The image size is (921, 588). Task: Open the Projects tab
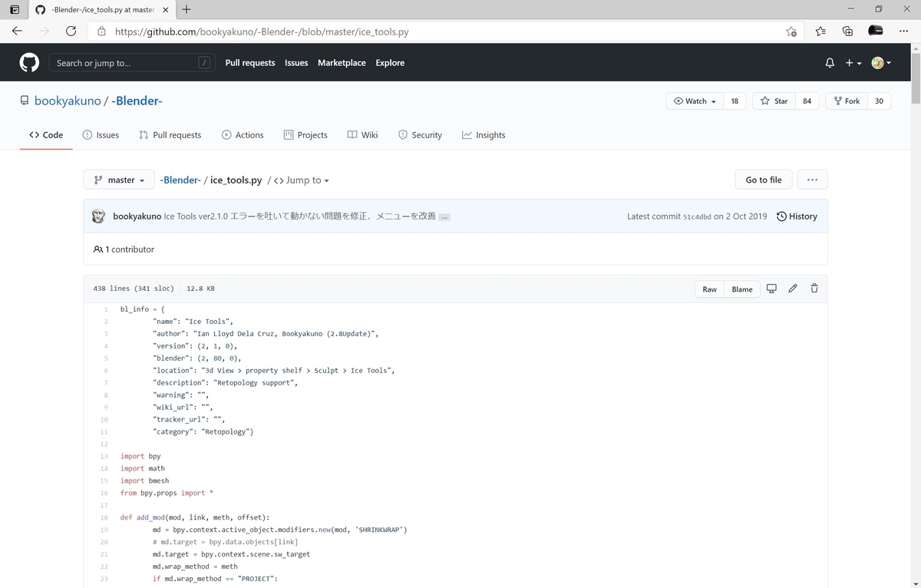[305, 135]
